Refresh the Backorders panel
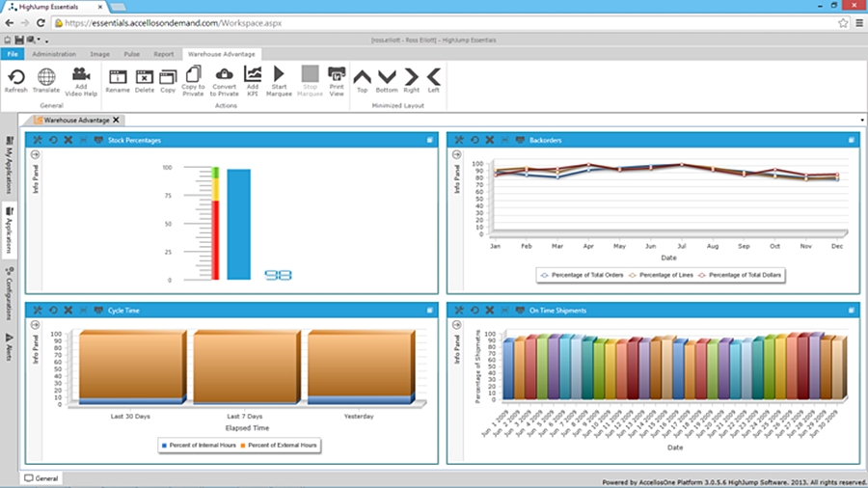The image size is (868, 488). coord(475,140)
